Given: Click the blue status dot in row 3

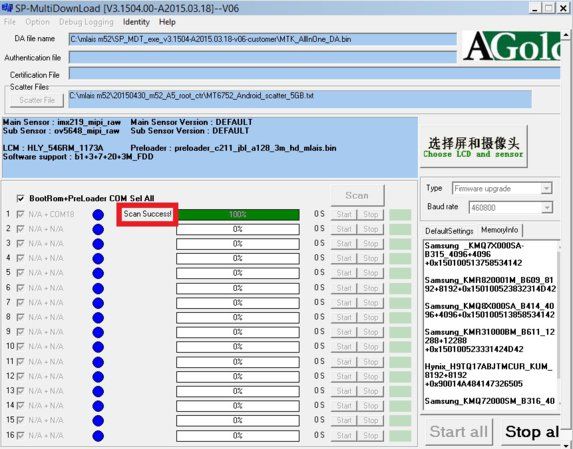Looking at the screenshot, I should [98, 244].
